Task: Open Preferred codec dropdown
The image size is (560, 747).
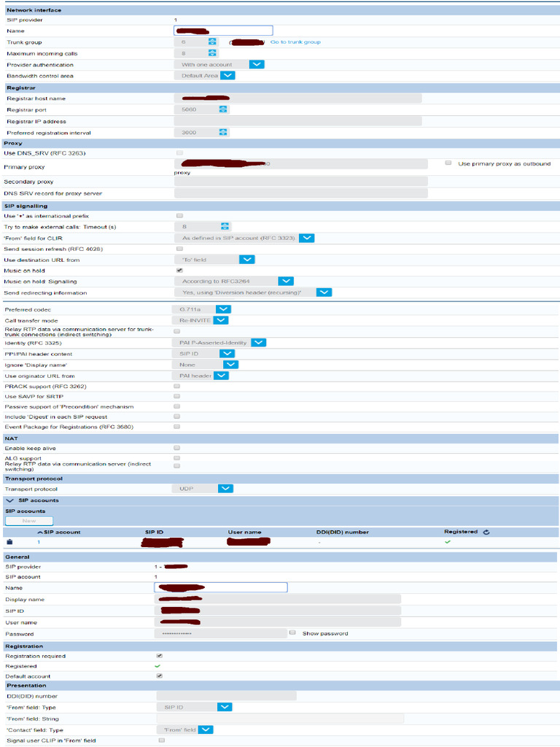Action: click(223, 309)
